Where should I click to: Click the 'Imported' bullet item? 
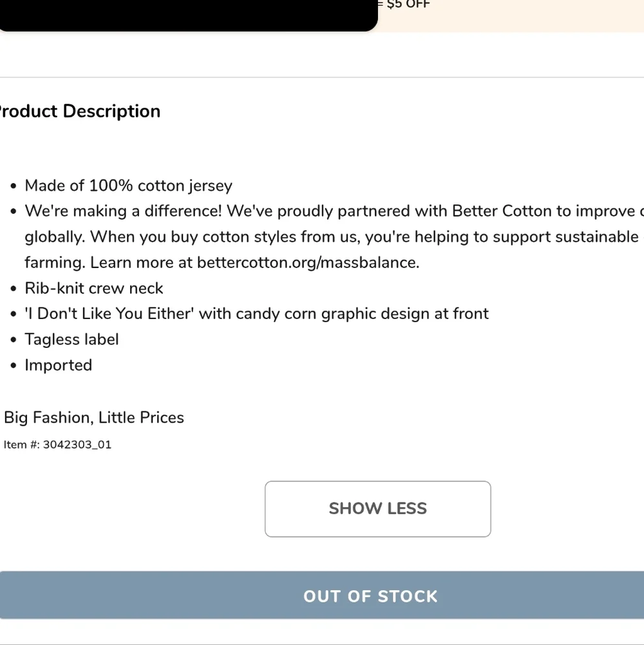click(x=59, y=365)
